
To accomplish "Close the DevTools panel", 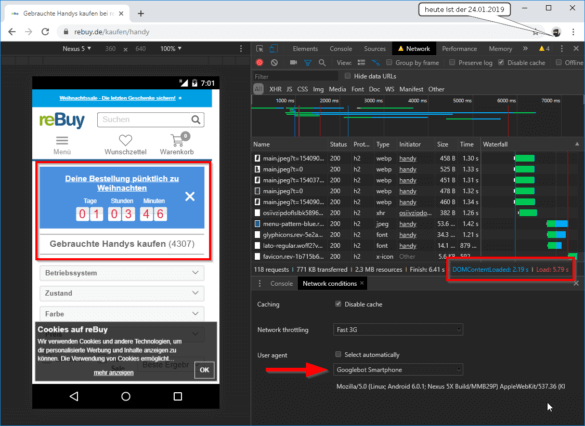I will click(576, 48).
